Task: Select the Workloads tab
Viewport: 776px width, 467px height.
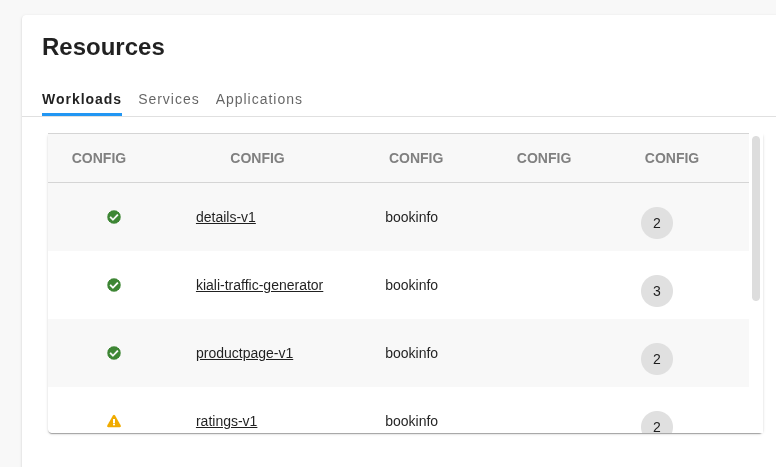Action: coord(82,99)
